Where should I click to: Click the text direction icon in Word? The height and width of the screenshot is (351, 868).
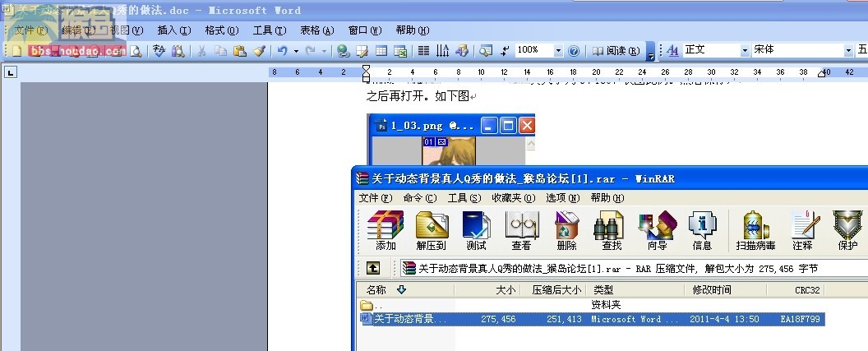[x=442, y=51]
